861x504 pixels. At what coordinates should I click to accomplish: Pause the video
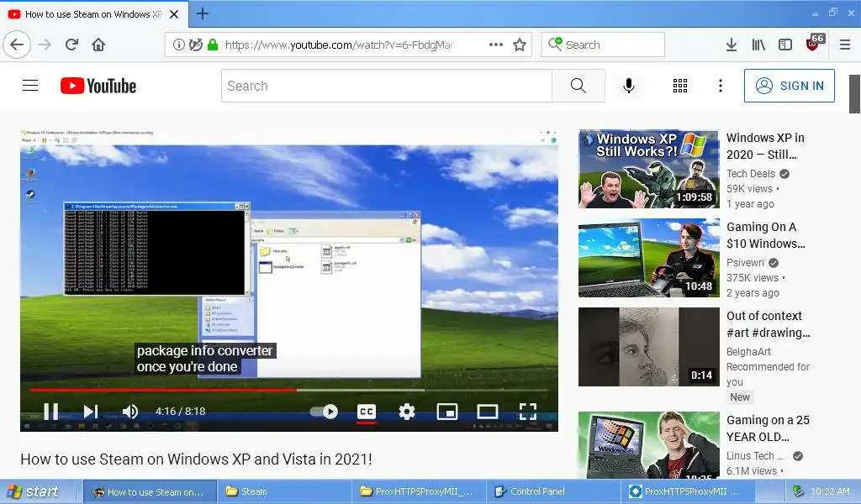pyautogui.click(x=51, y=412)
